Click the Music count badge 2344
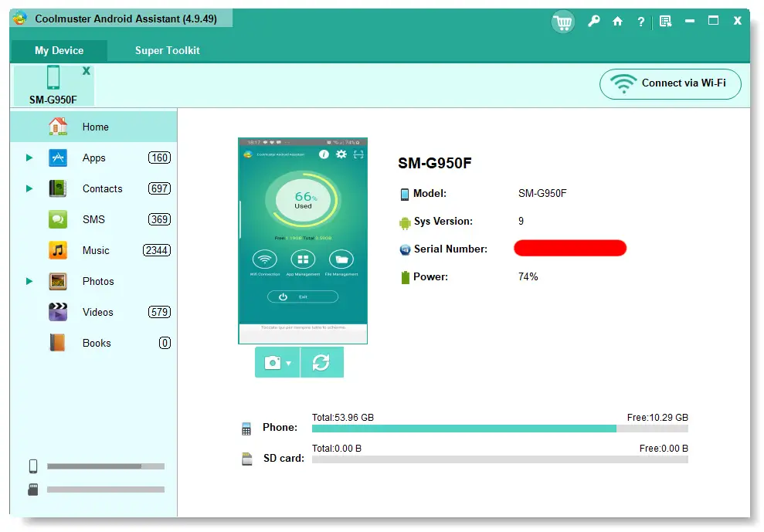 point(156,250)
